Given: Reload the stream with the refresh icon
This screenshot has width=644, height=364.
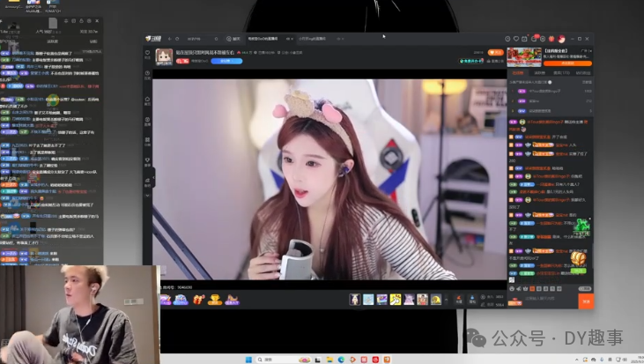Looking at the screenshot, I should click(177, 39).
